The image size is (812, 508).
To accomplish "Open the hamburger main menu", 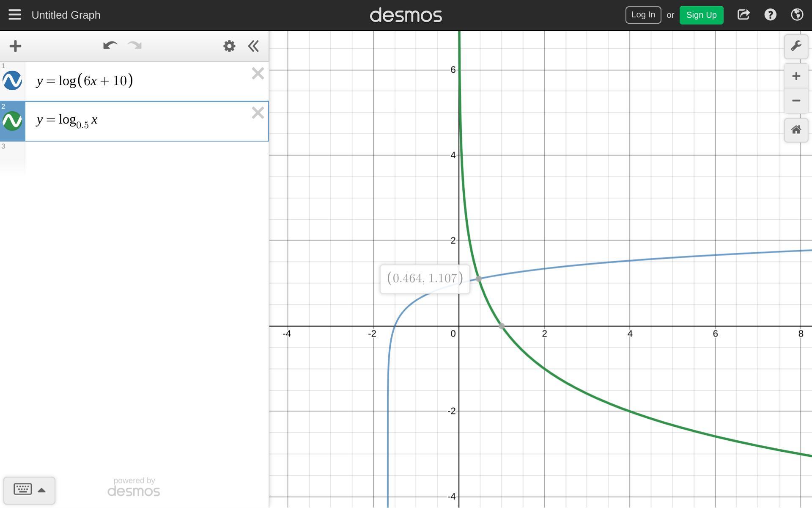I will click(14, 15).
